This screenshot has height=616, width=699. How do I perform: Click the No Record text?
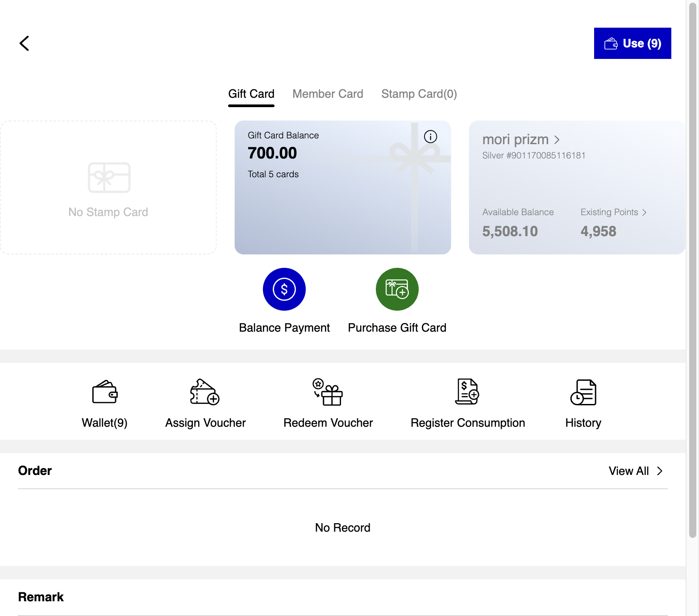(343, 528)
